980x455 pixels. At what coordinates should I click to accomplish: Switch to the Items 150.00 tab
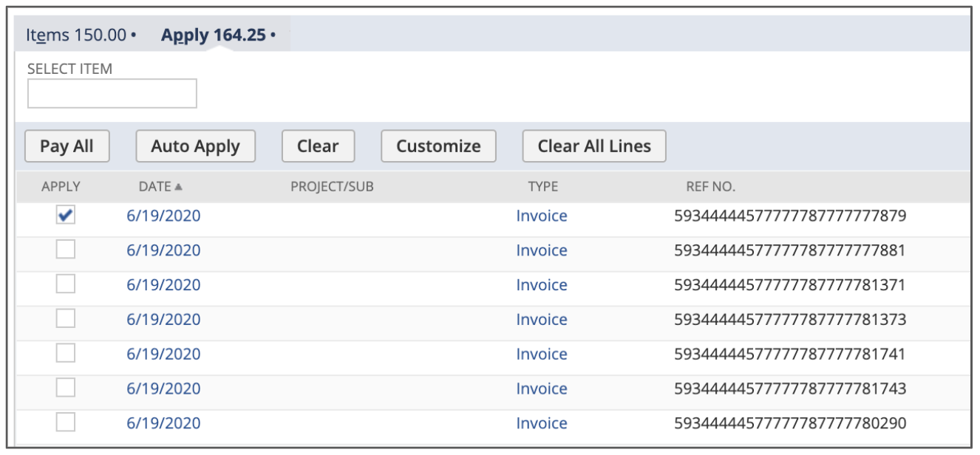point(80,35)
